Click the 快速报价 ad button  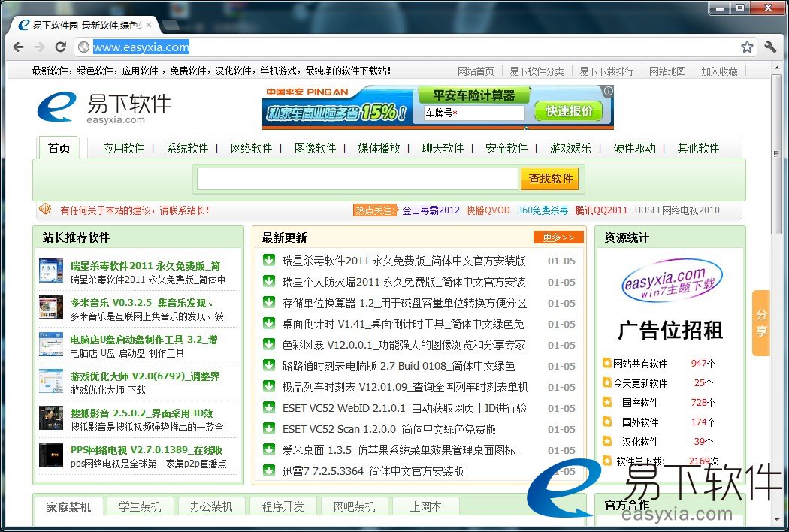(569, 111)
